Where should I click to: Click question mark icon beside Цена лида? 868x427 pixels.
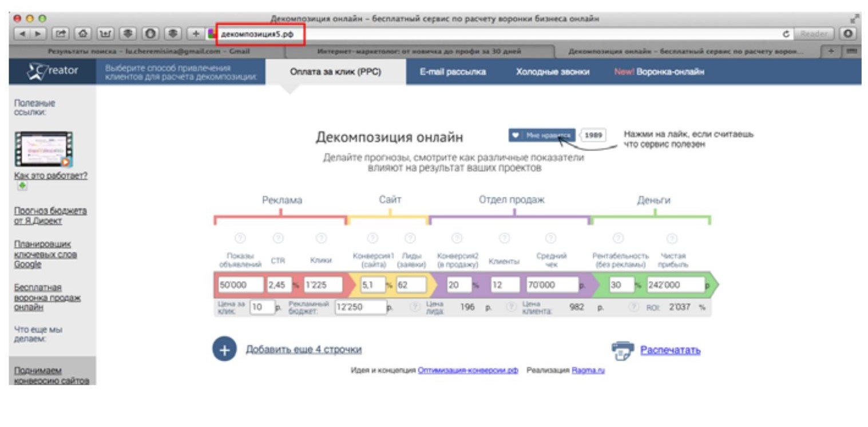click(414, 307)
